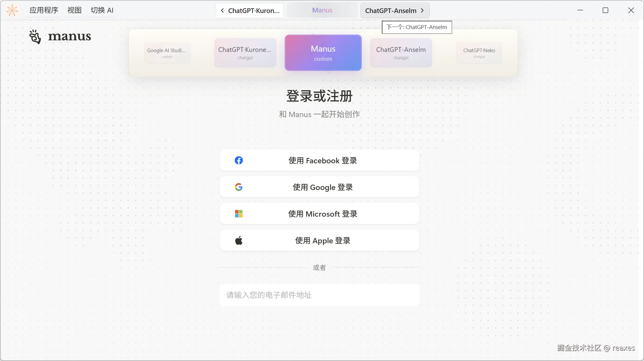
Task: Select the ChatGPT·Kurone card
Action: tap(245, 53)
